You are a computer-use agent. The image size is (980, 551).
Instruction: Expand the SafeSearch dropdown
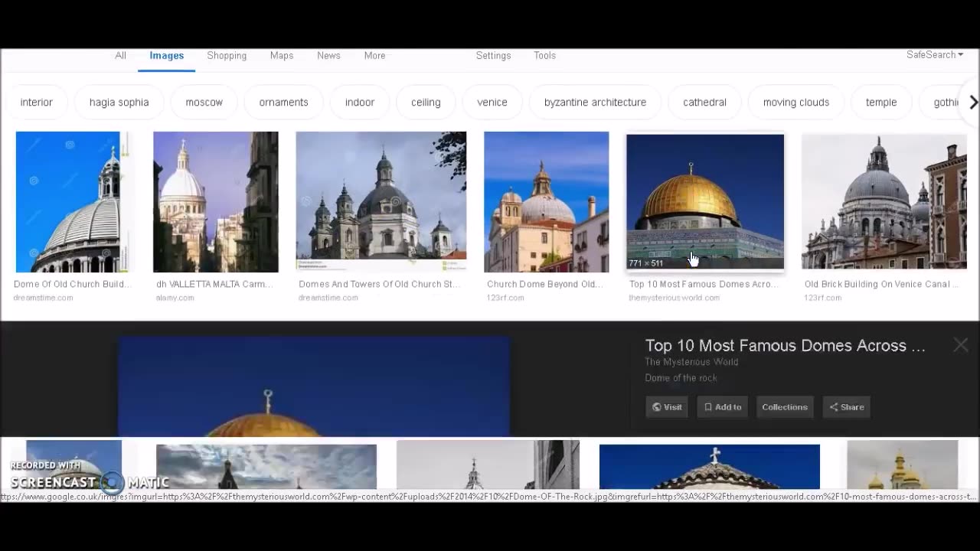935,55
